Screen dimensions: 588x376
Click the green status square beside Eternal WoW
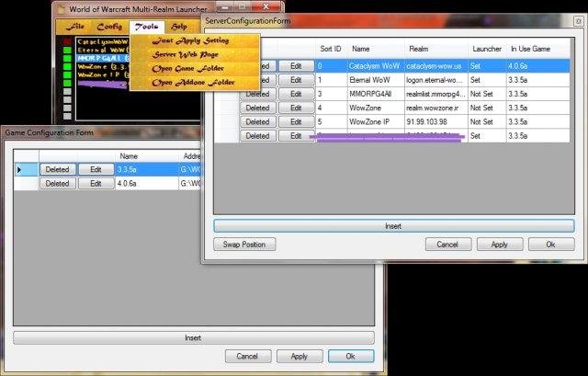pos(67,50)
